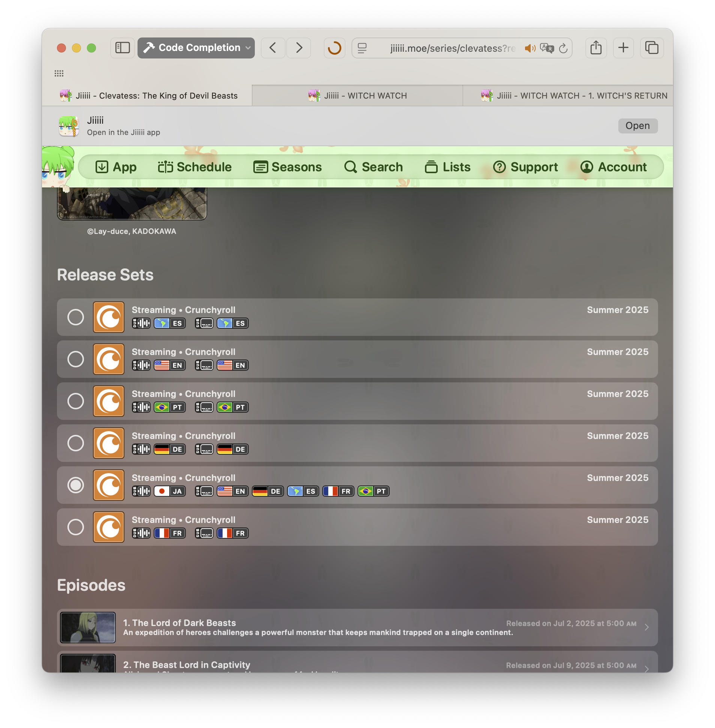This screenshot has height=728, width=715.
Task: Open episode 1 chevron arrow
Action: [647, 627]
